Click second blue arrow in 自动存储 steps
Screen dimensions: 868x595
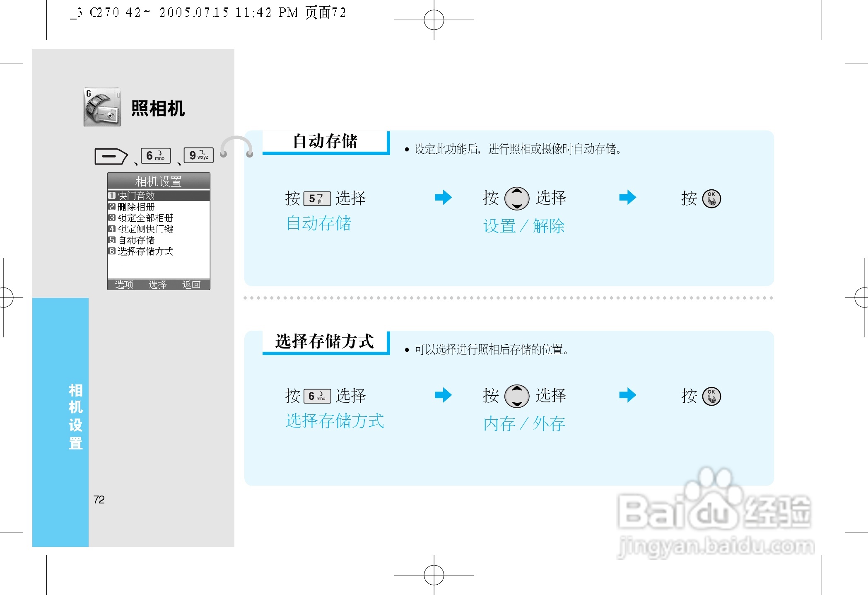coord(627,197)
